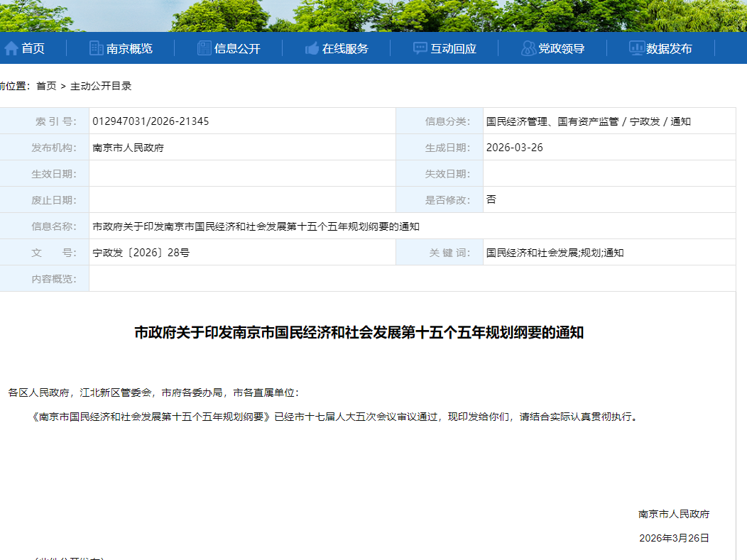Navigate to the 党政领导 menu item
Screen dimensions: 747x560
pos(562,48)
